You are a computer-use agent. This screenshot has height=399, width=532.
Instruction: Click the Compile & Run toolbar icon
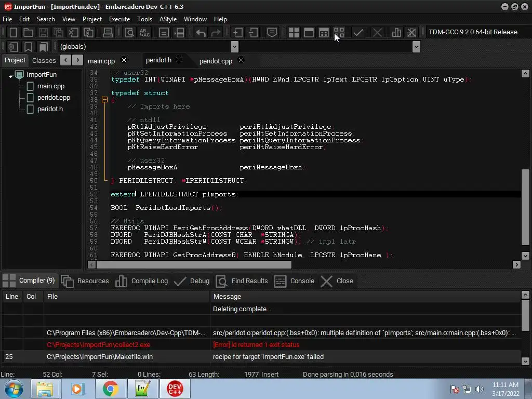click(x=324, y=32)
